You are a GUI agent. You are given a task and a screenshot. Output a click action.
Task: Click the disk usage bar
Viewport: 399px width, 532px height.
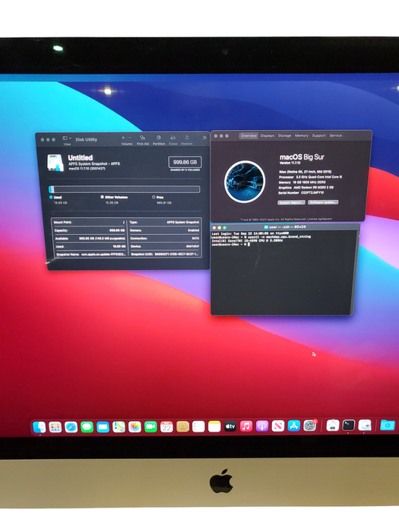(x=125, y=189)
